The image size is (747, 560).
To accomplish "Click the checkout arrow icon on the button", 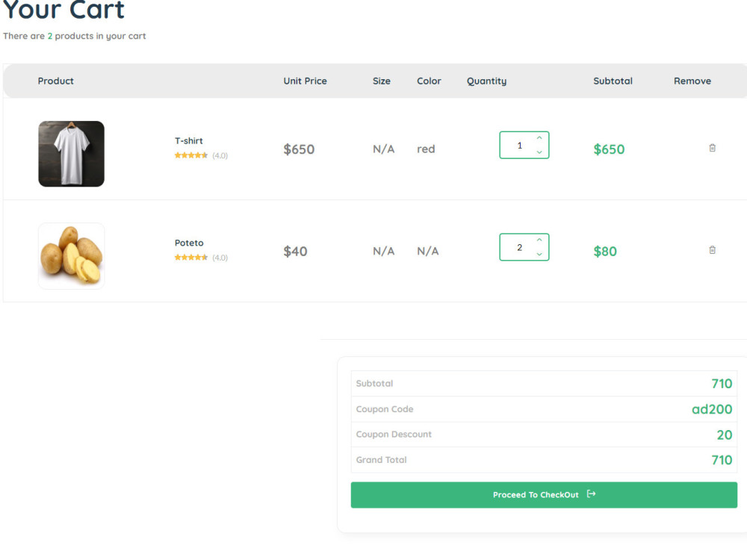I will tap(591, 494).
